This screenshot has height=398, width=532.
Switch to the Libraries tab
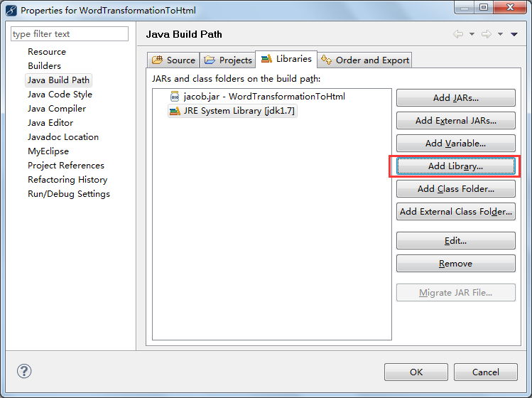(286, 60)
